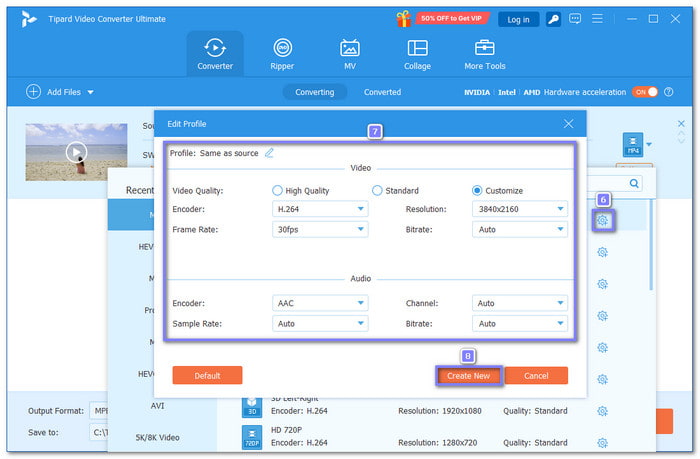Click the pencil icon to rename profile

pos(269,153)
